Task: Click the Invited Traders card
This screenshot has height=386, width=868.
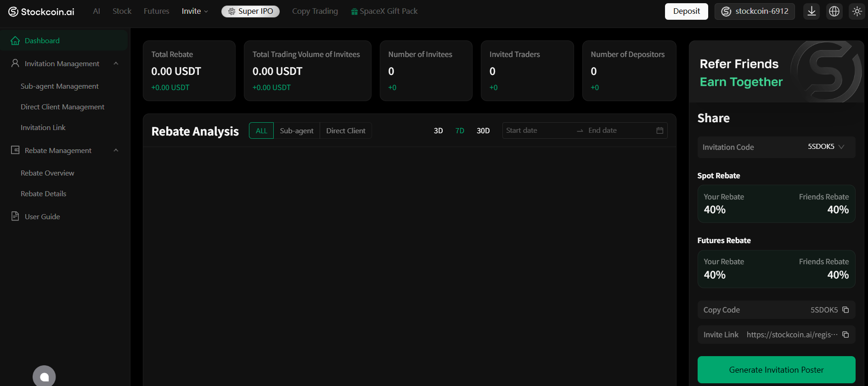Action: coord(527,71)
